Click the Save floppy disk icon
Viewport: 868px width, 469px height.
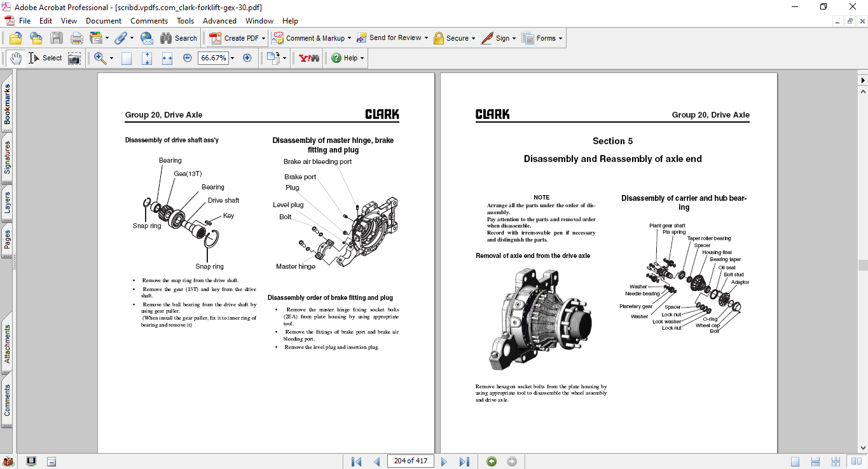click(57, 38)
